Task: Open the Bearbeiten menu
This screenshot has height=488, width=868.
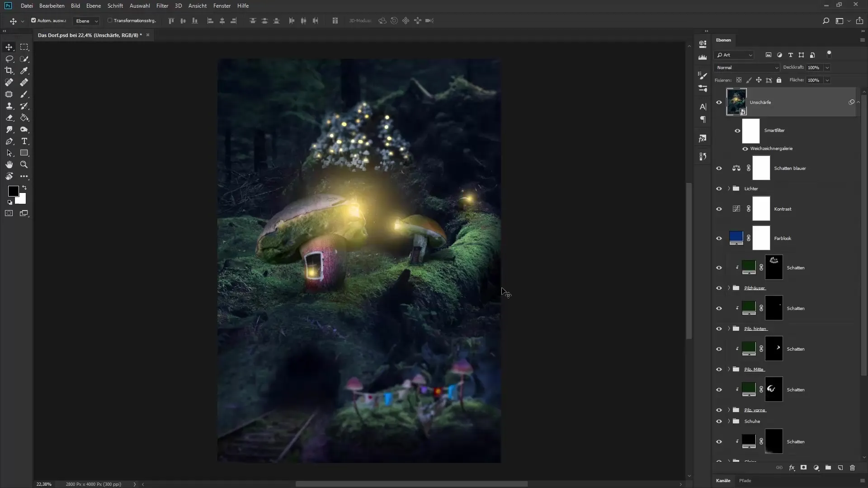Action: 52,6
